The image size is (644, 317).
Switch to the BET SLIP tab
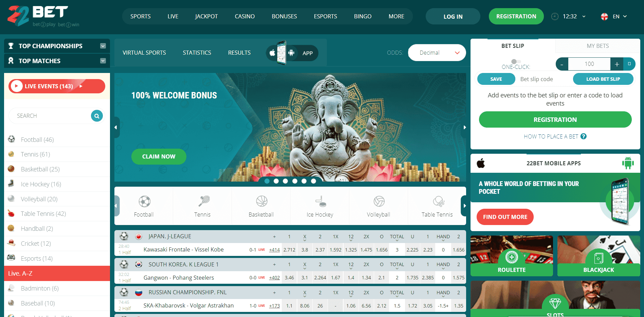pos(513,46)
